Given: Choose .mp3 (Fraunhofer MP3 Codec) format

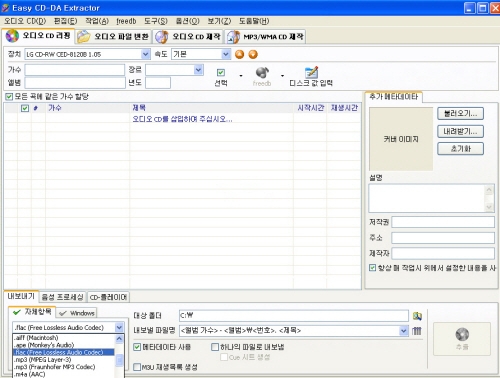Looking at the screenshot, I should click(x=64, y=367).
